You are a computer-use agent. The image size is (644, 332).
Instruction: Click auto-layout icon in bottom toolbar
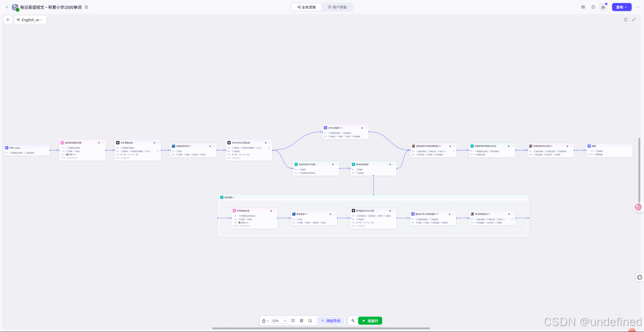[x=302, y=321]
